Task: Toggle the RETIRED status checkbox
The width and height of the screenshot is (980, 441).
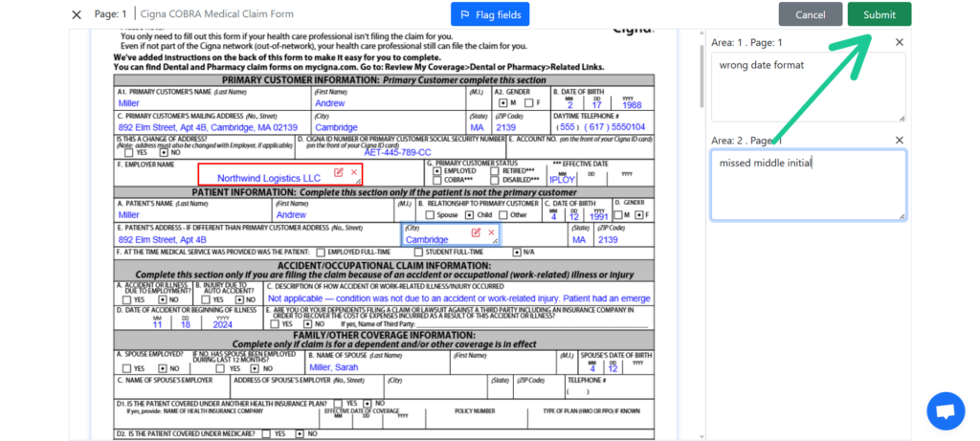Action: point(495,170)
